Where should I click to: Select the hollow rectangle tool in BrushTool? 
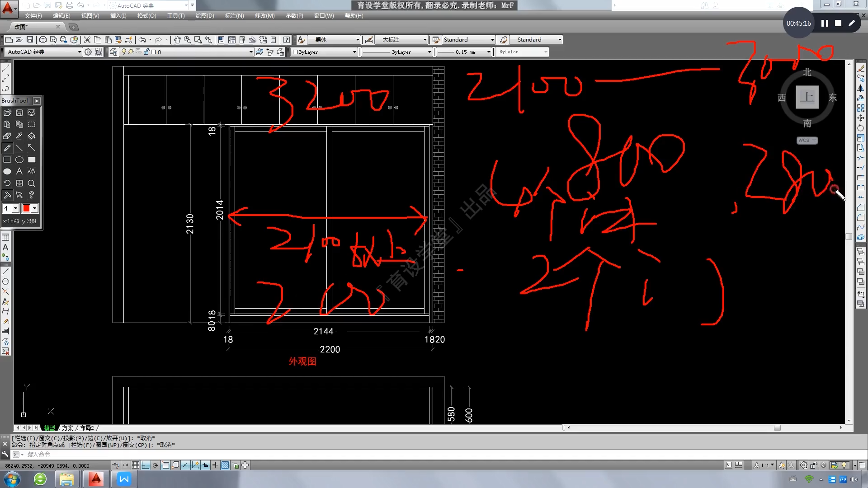tap(7, 160)
